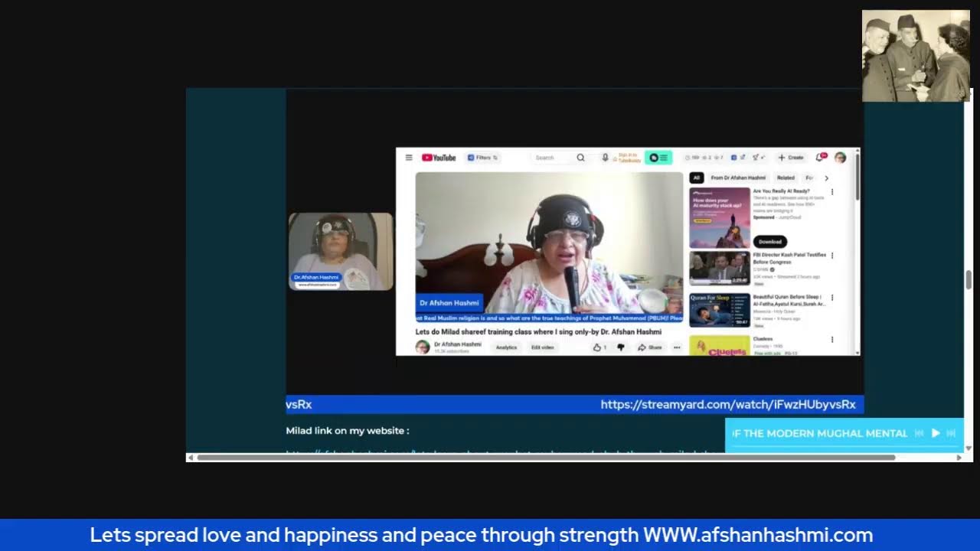Open options menu for Clueless movie
The width and height of the screenshot is (980, 551).
pos(832,340)
